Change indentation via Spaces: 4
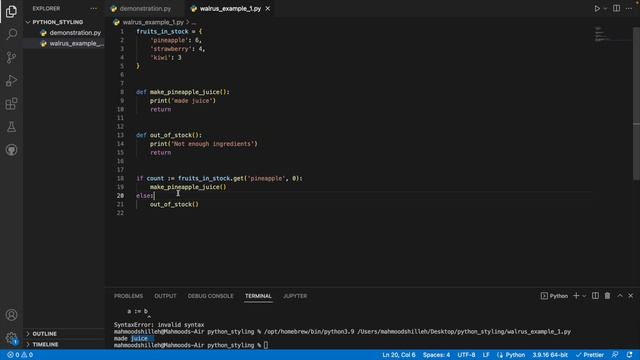The height and width of the screenshot is (360, 640). [436, 355]
